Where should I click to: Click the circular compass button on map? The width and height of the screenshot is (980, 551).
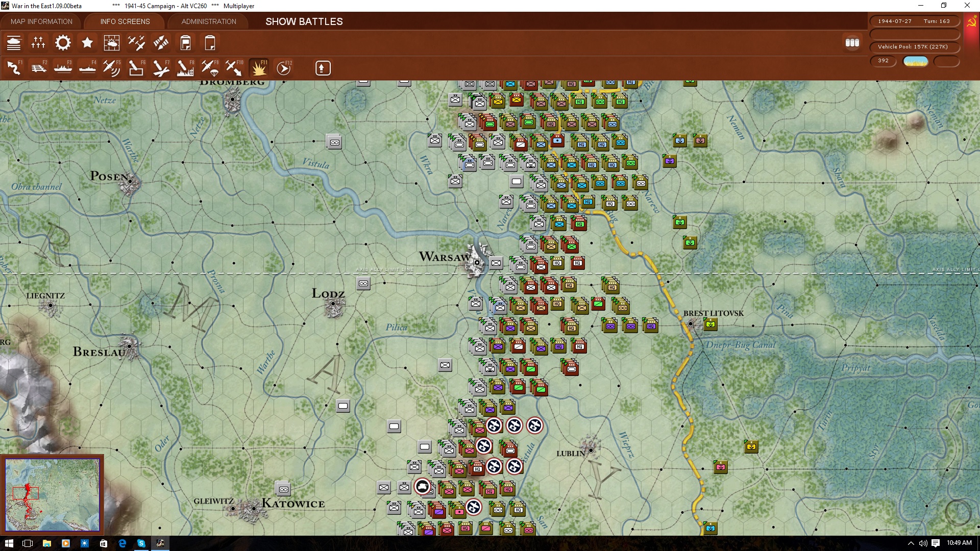(958, 512)
